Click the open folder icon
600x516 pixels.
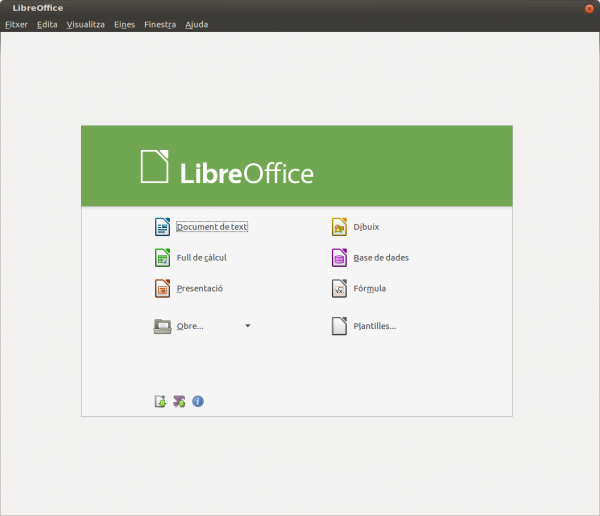coord(162,326)
